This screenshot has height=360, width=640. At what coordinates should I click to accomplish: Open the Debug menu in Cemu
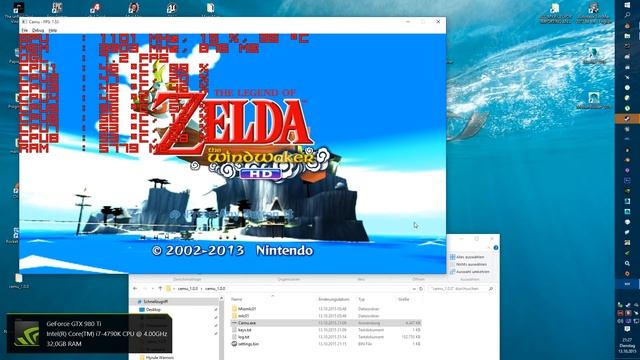pyautogui.click(x=38, y=30)
